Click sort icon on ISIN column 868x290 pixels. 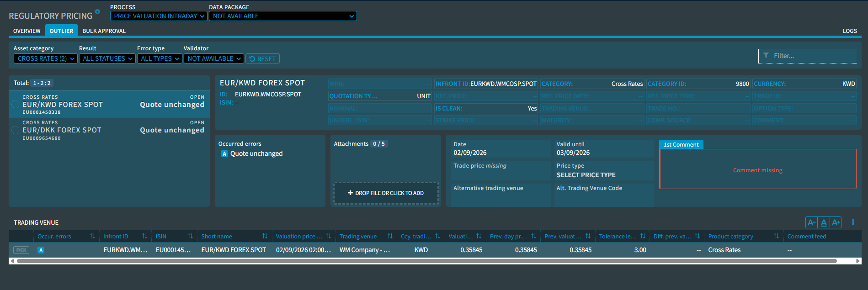coord(190,236)
